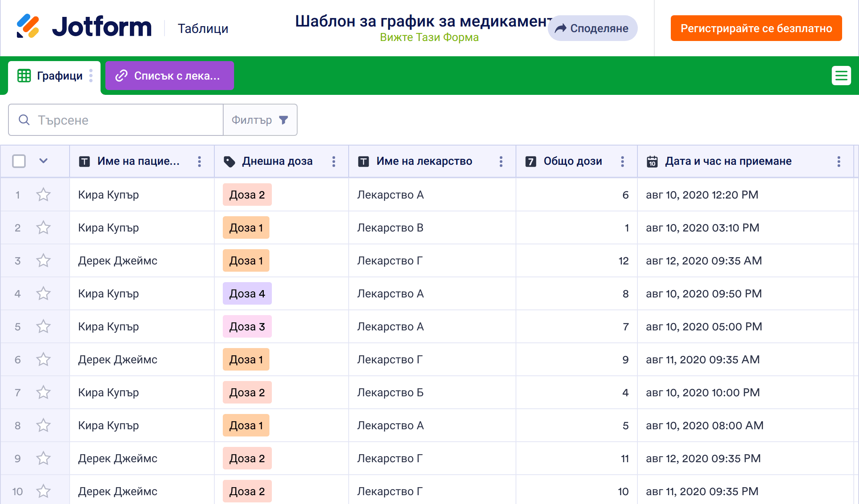
Task: Open column menu for Общо дози
Action: tap(623, 162)
